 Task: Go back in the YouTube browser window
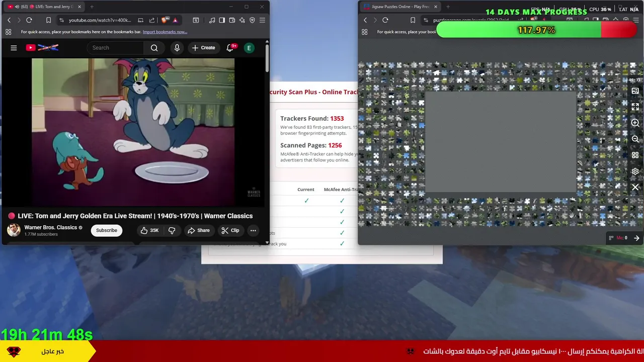coord(9,20)
